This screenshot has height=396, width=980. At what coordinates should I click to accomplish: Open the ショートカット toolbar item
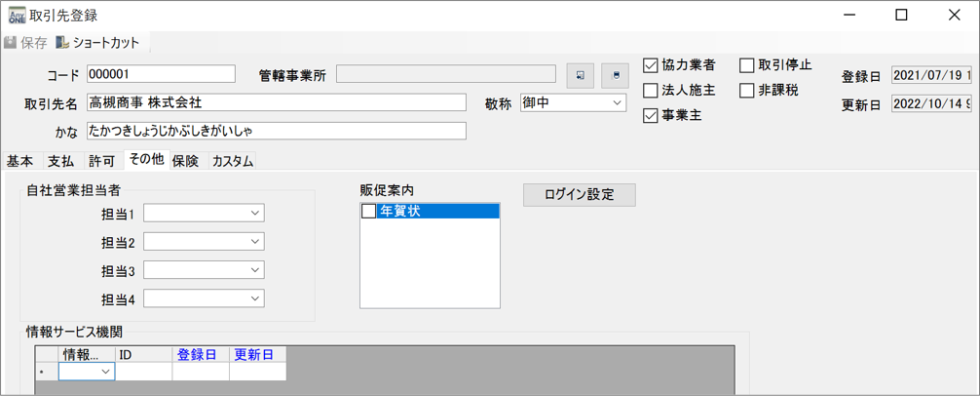coord(97,43)
